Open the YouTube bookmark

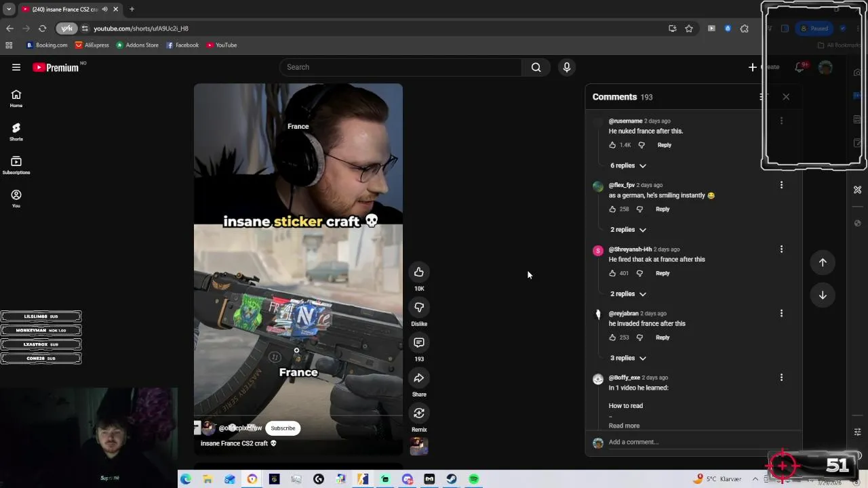[222, 45]
